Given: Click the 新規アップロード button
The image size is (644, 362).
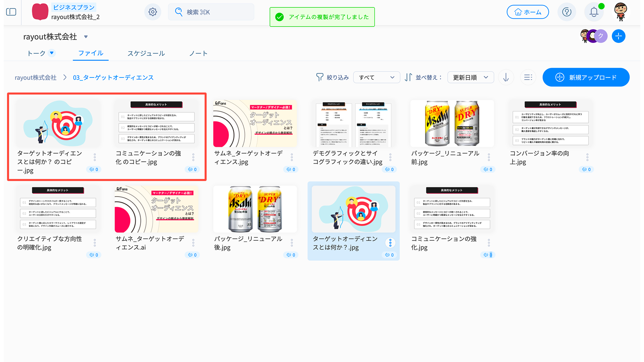Looking at the screenshot, I should (586, 77).
